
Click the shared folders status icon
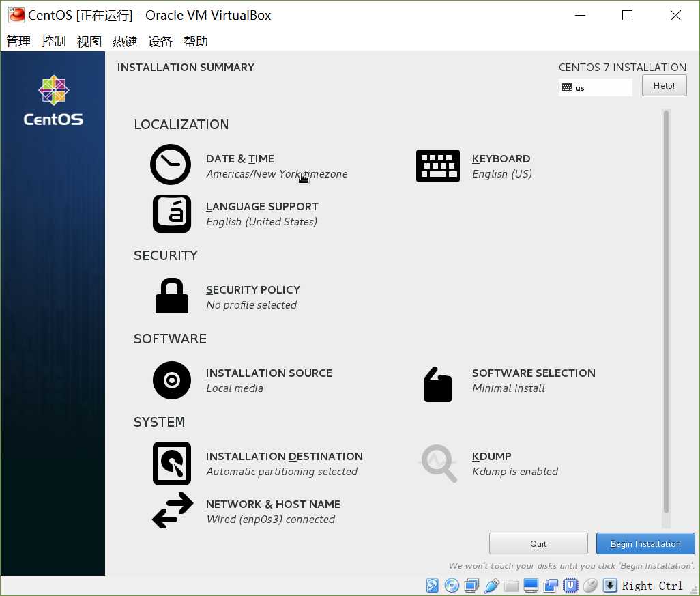click(511, 585)
